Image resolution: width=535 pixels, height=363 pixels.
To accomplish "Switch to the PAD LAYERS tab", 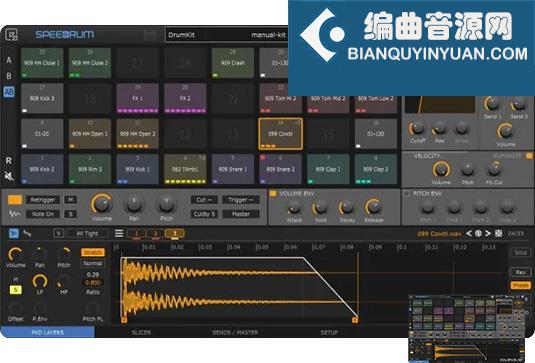I will point(48,332).
